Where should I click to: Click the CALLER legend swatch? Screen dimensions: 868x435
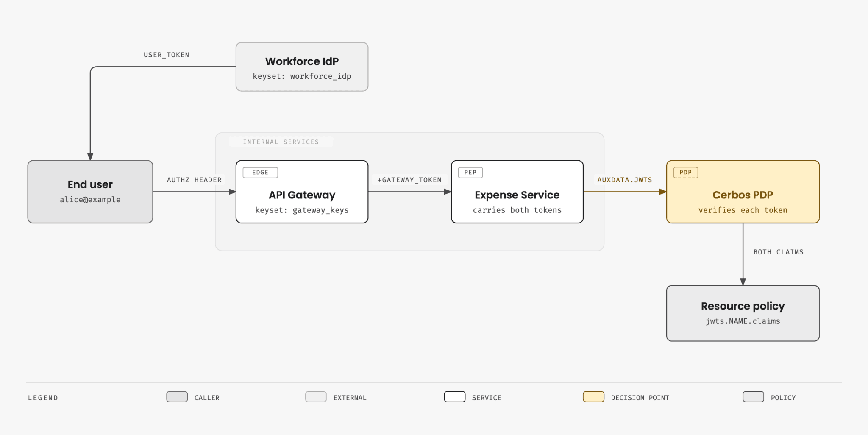(177, 397)
